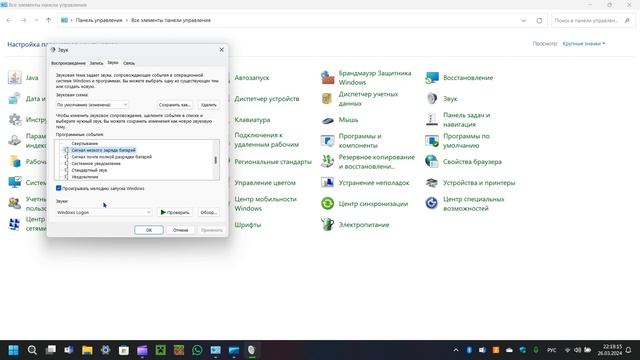Switch to the Воспроизведение tab
Image resolution: width=640 pixels, height=360 pixels.
coord(68,63)
